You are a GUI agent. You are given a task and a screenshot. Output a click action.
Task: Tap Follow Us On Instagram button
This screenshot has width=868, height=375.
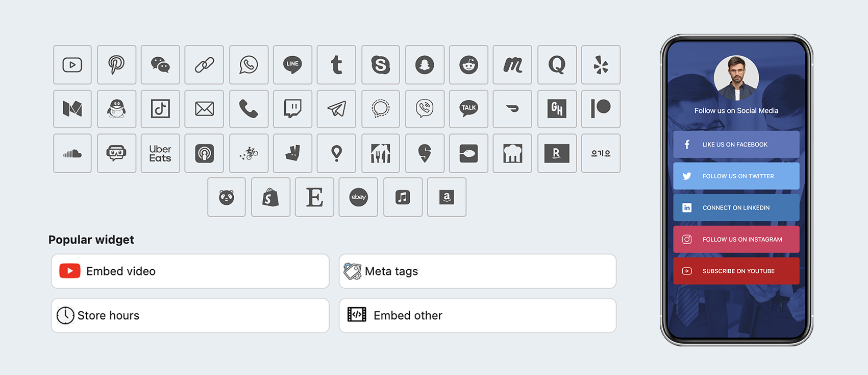pyautogui.click(x=736, y=239)
